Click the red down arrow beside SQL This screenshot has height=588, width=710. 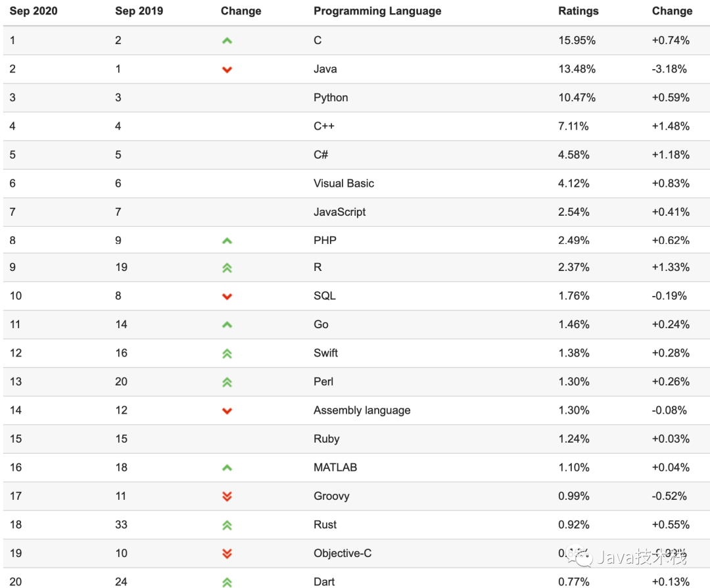tap(227, 296)
